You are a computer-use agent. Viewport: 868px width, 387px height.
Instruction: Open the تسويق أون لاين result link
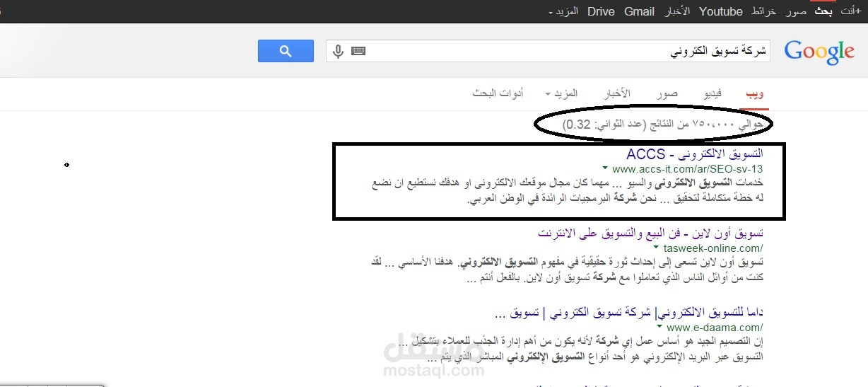coord(650,233)
